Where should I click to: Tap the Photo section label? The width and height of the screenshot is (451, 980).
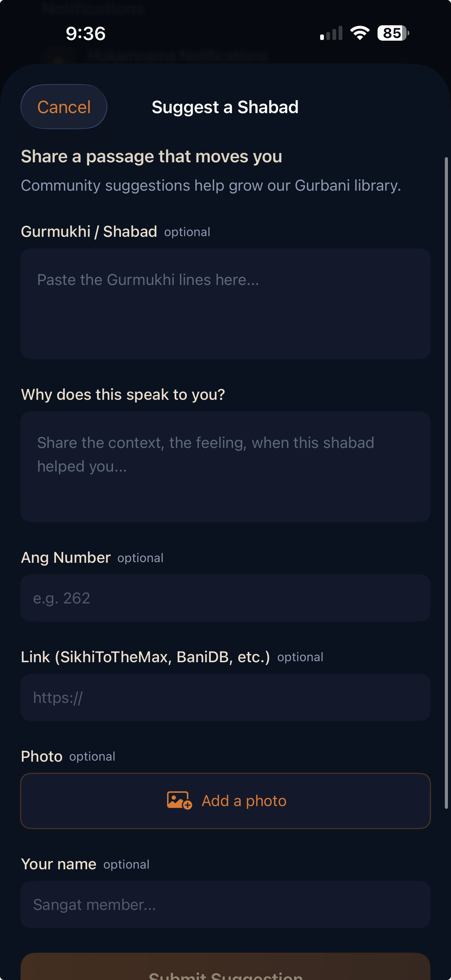coord(42,756)
